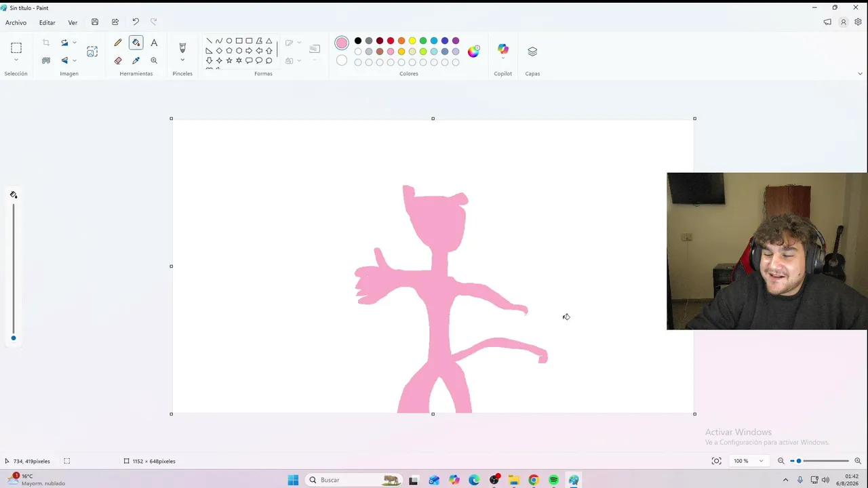Open the weather widget showing 16°C

coord(35,479)
